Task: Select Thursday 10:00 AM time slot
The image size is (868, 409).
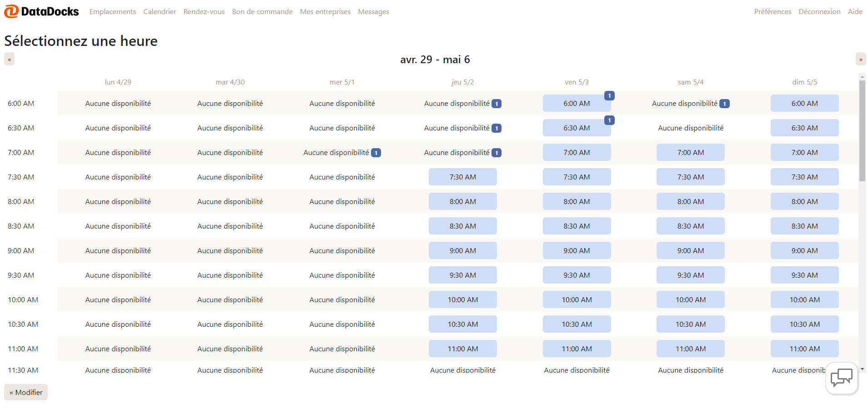Action: pyautogui.click(x=462, y=299)
